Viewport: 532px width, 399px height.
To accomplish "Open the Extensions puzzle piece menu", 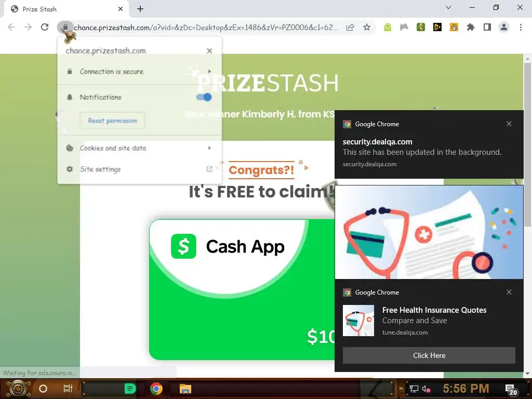I will [471, 27].
